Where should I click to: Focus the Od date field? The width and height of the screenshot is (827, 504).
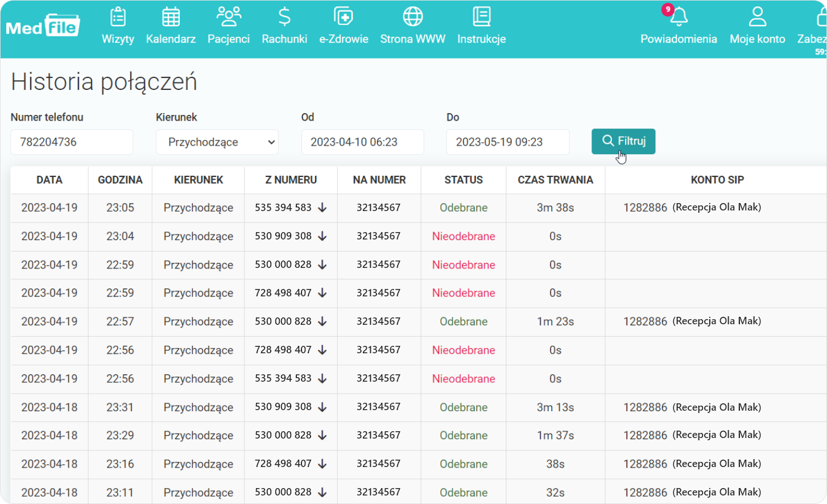[362, 142]
